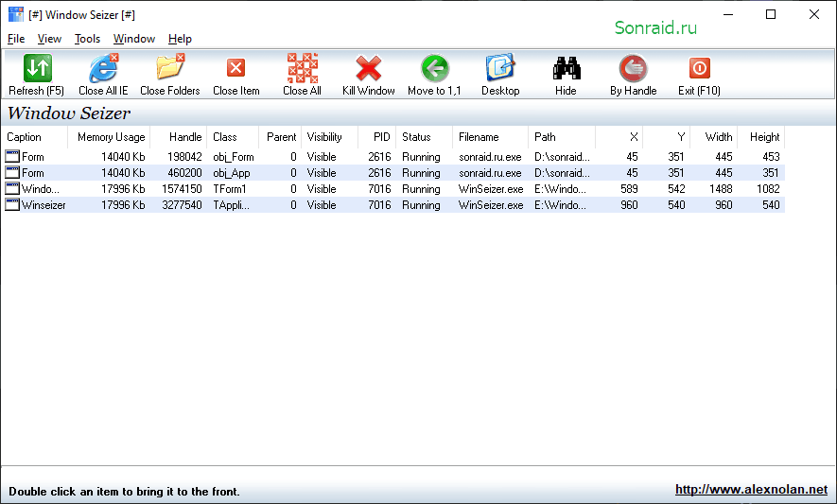Image resolution: width=837 pixels, height=504 pixels.
Task: Click the Close All toolbar icon
Action: pos(302,68)
